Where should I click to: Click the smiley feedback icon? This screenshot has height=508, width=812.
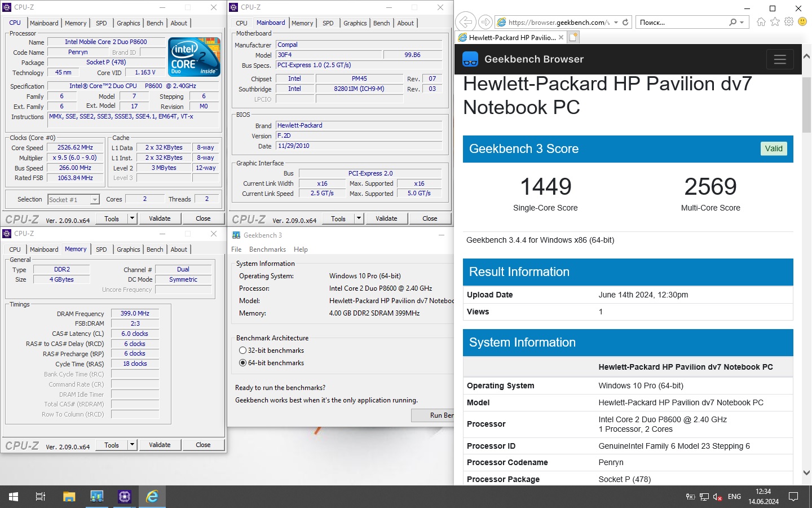pyautogui.click(x=802, y=21)
